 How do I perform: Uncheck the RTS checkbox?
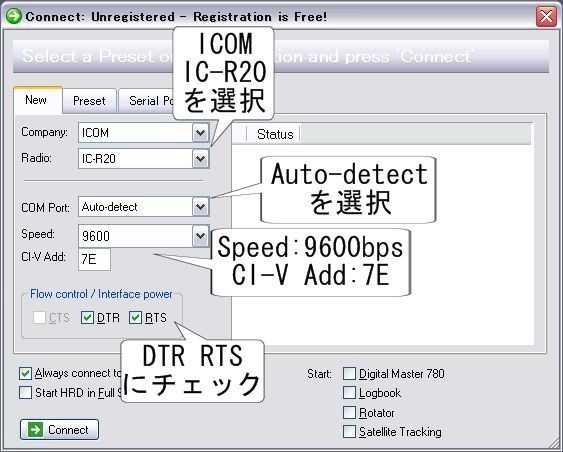(135, 318)
